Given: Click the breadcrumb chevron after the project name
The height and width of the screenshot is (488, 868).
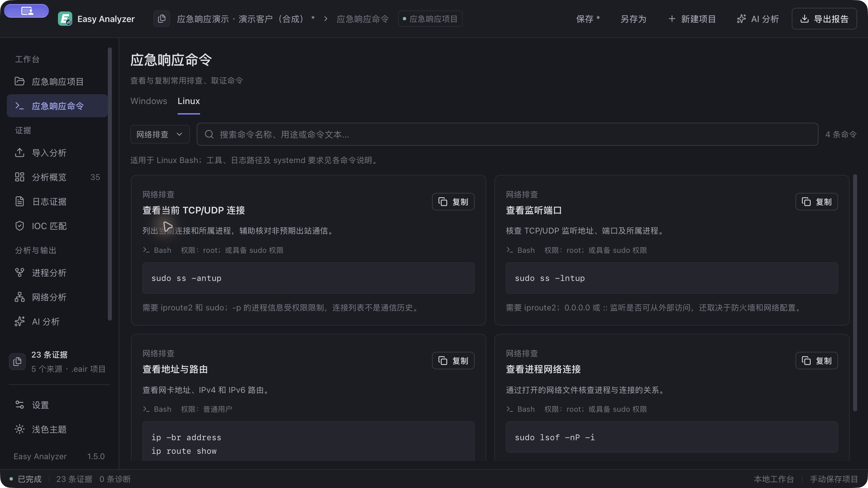Looking at the screenshot, I should coord(325,19).
